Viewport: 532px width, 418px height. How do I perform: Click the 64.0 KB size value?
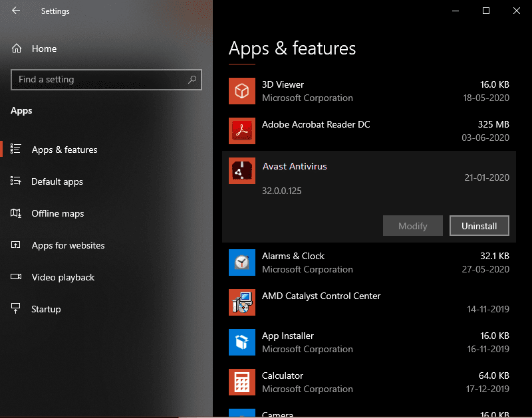493,375
